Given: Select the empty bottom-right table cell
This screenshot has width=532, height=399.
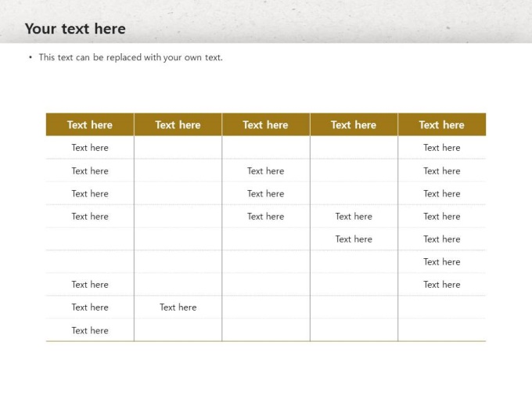Looking at the screenshot, I should click(441, 331).
